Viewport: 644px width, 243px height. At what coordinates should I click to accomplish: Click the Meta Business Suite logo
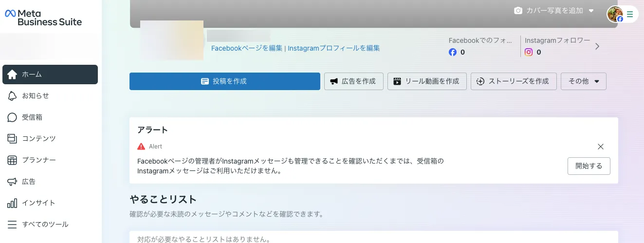pos(43,18)
